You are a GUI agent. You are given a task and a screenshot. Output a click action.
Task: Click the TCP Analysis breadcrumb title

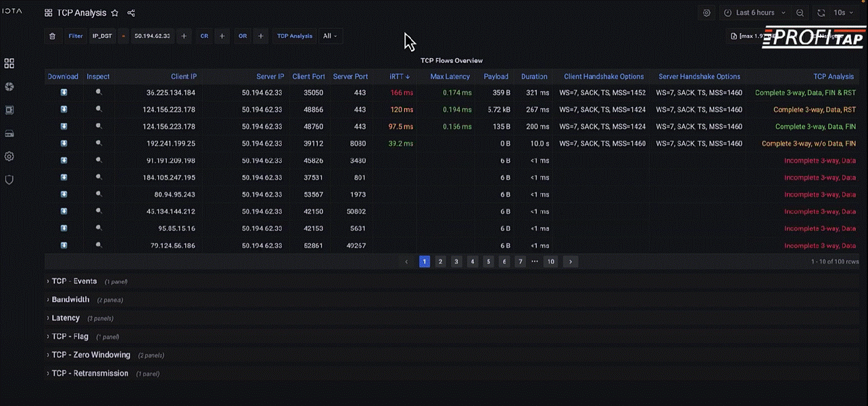[81, 13]
